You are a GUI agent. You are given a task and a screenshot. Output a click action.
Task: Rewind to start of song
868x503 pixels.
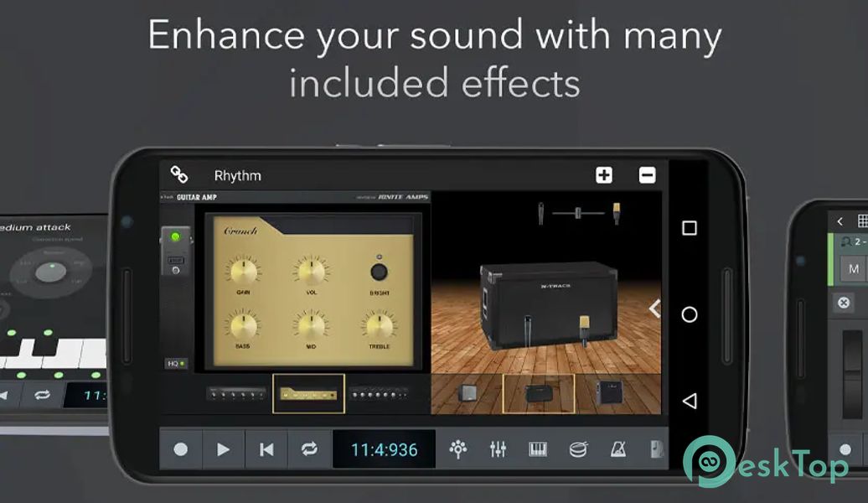click(266, 449)
